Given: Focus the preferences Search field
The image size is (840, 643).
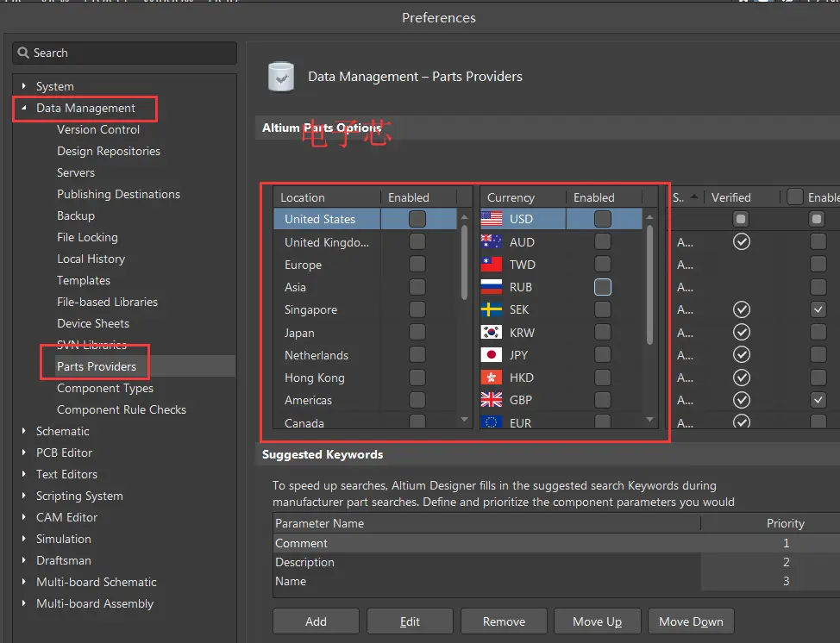Looking at the screenshot, I should coord(124,53).
